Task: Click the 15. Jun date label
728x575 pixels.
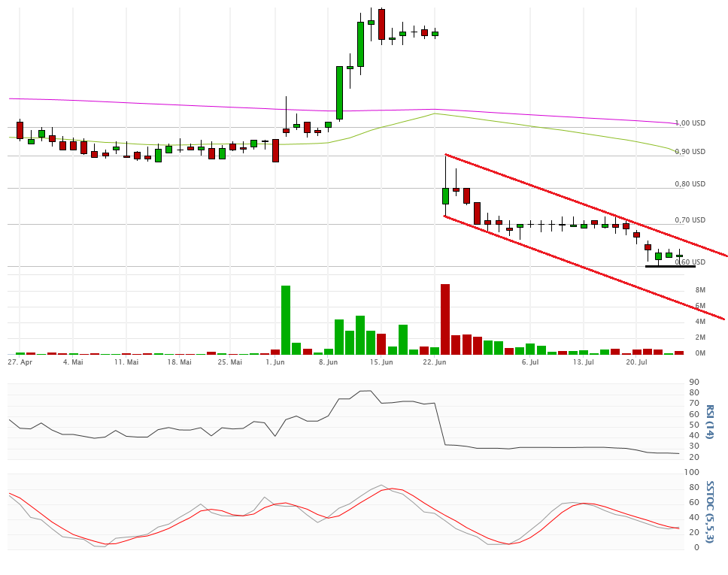Action: click(381, 362)
